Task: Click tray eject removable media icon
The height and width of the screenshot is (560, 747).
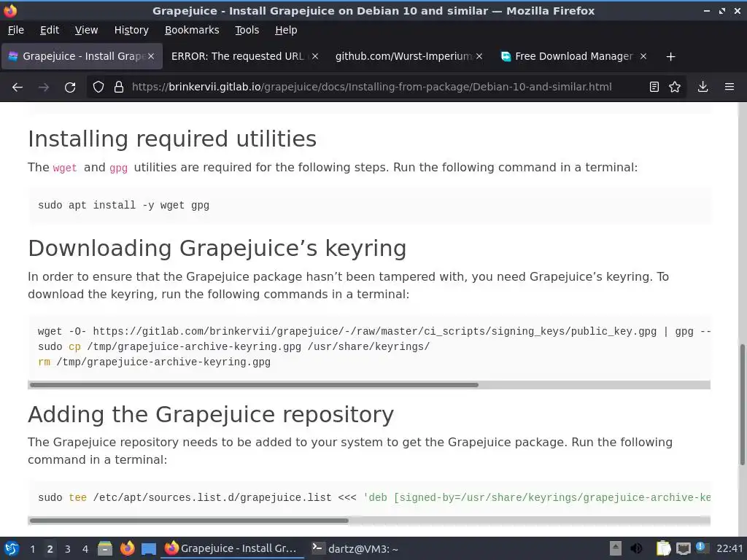Action: pyautogui.click(x=616, y=548)
